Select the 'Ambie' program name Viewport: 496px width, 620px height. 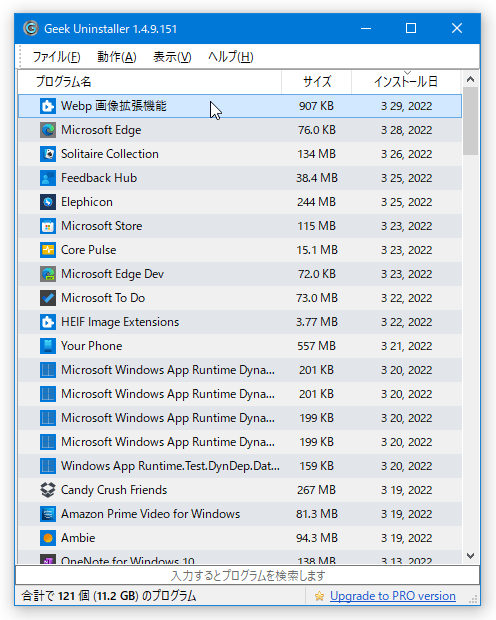(78, 538)
